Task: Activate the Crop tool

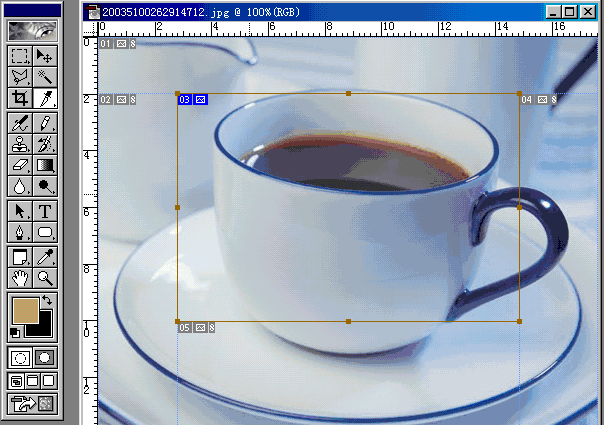Action: (19, 98)
